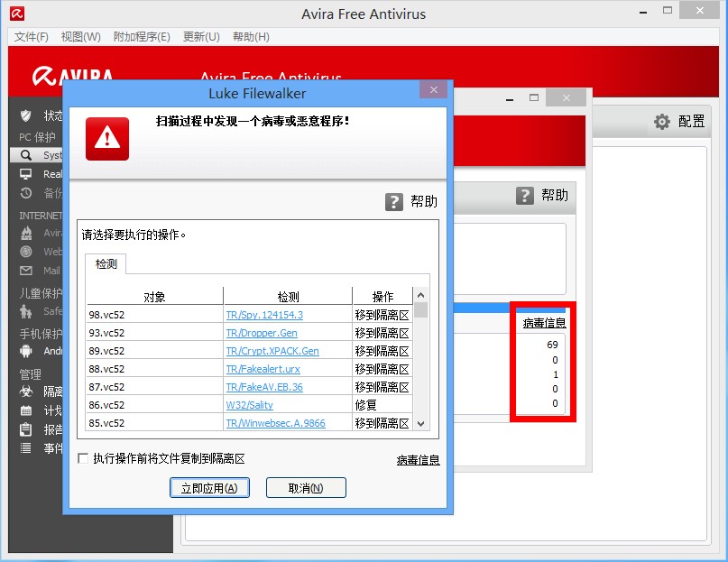
Task: Click 病毒信息 link in background scan window
Action: pos(544,323)
